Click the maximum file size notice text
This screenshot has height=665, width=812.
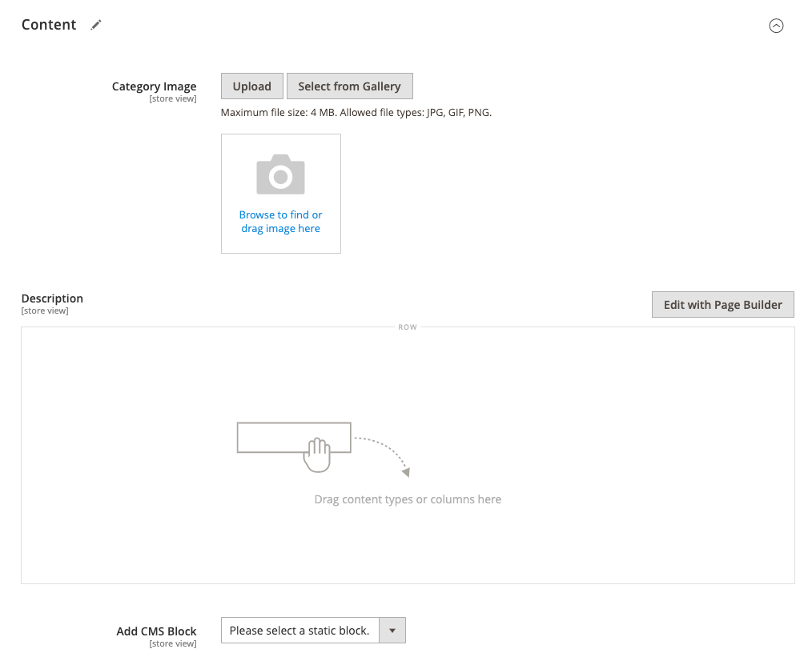[356, 112]
